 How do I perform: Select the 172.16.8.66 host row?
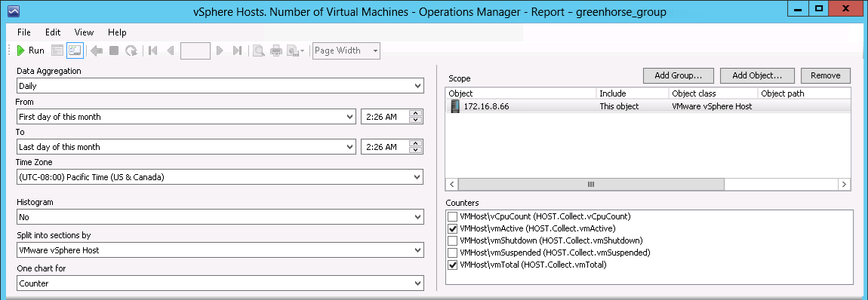click(648, 106)
